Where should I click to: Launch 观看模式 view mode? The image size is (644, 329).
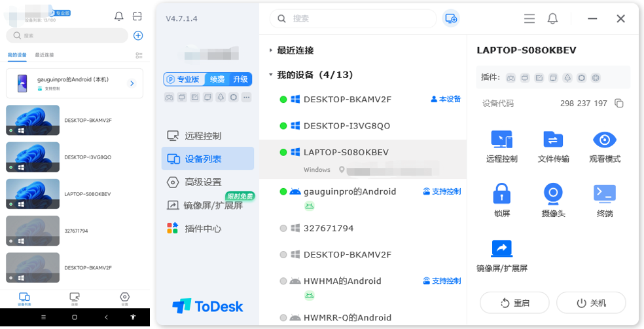(x=605, y=146)
